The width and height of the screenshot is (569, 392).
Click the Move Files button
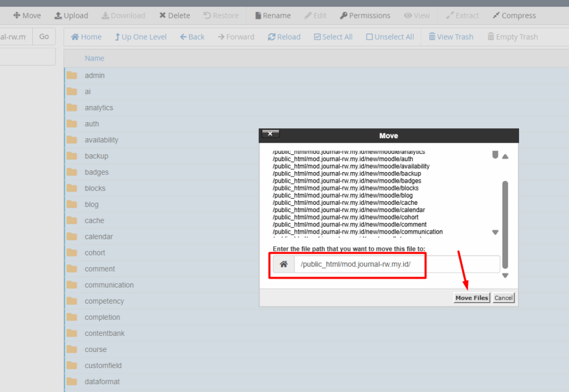click(x=471, y=298)
